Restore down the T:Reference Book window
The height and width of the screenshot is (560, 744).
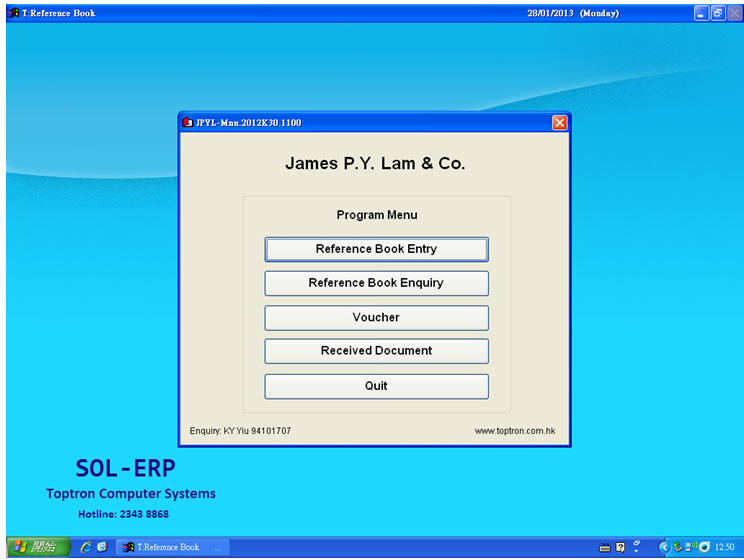click(x=718, y=13)
